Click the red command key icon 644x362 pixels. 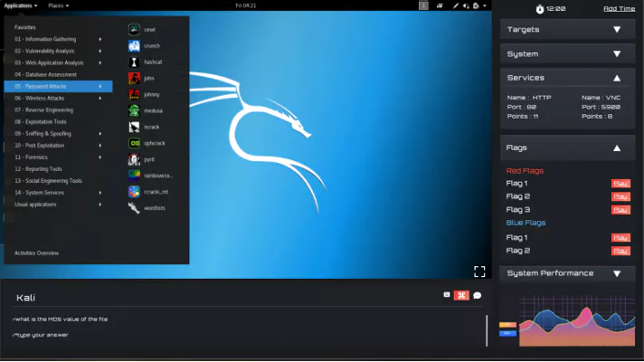pyautogui.click(x=461, y=295)
